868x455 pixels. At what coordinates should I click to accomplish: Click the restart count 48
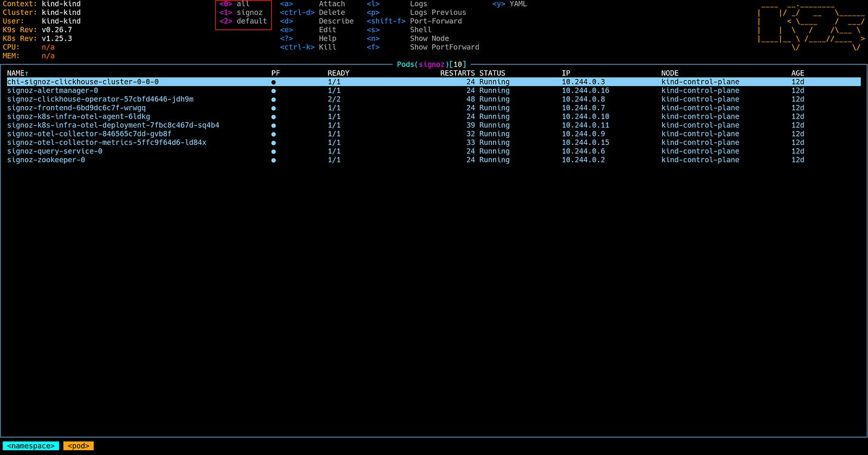click(x=470, y=99)
